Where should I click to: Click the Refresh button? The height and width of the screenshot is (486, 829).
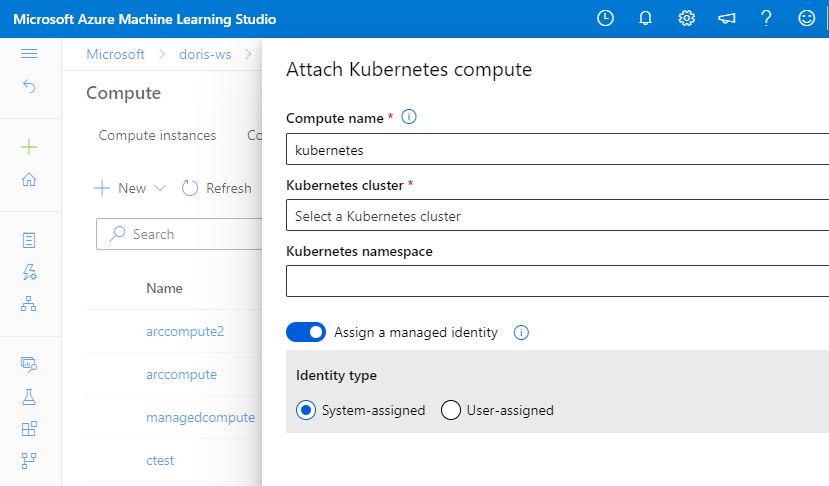coord(217,188)
